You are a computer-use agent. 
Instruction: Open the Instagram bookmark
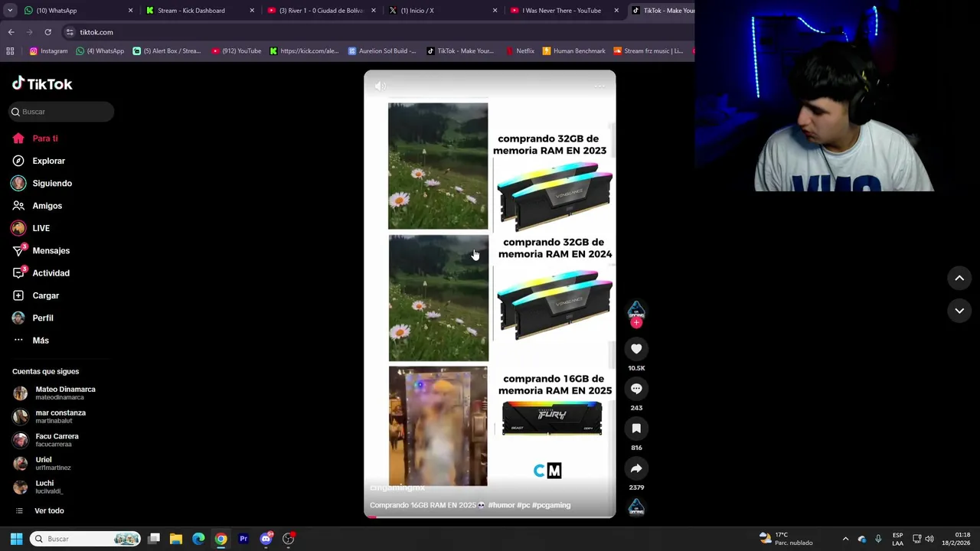(48, 51)
